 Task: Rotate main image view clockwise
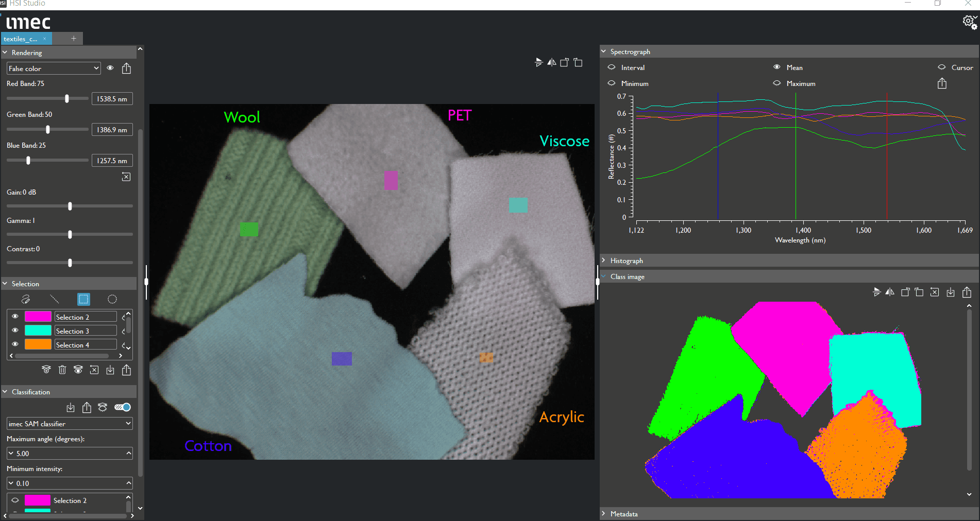point(579,62)
